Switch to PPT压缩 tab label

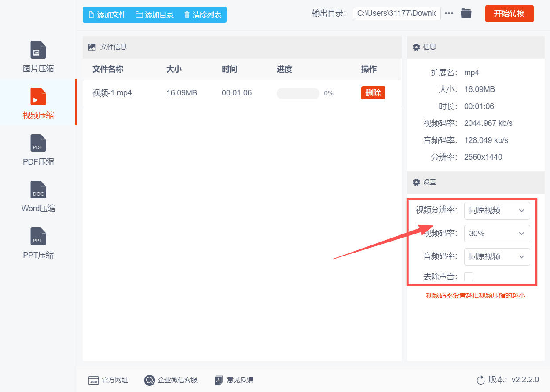[38, 255]
